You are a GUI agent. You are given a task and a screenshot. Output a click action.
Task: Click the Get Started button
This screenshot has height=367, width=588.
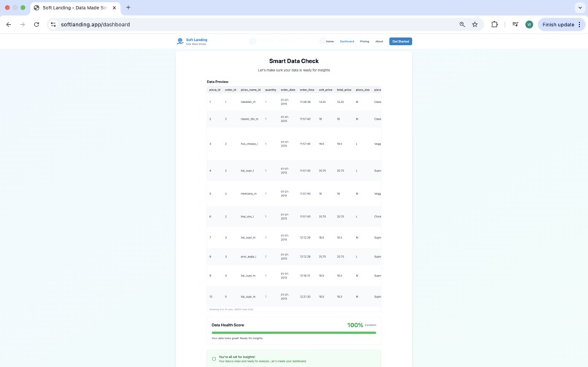click(x=401, y=42)
